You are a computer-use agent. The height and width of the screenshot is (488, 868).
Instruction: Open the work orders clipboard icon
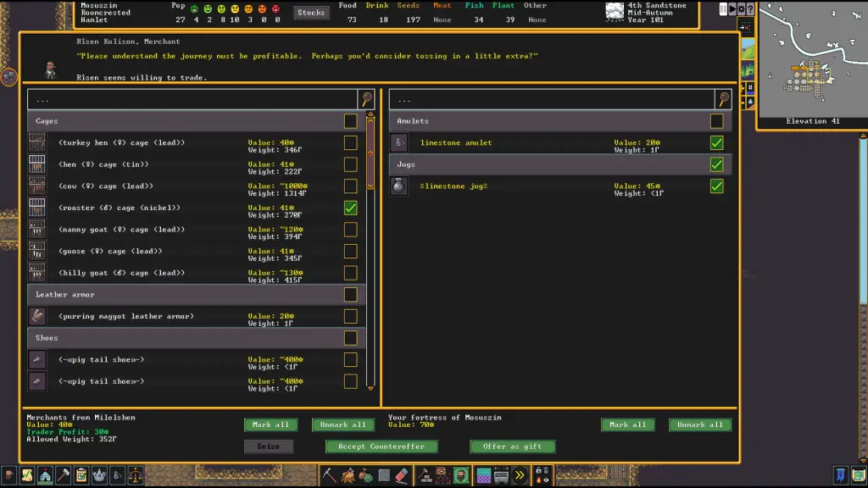click(81, 475)
